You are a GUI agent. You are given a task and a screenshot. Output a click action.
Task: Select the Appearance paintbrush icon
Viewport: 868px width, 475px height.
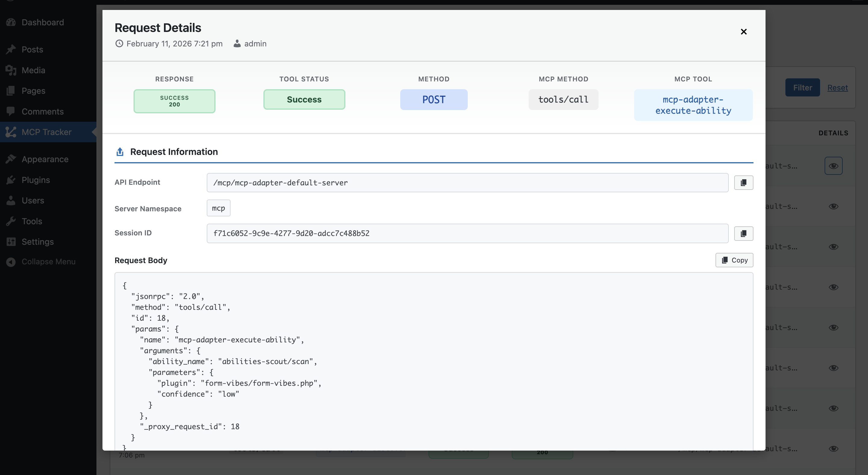(11, 159)
